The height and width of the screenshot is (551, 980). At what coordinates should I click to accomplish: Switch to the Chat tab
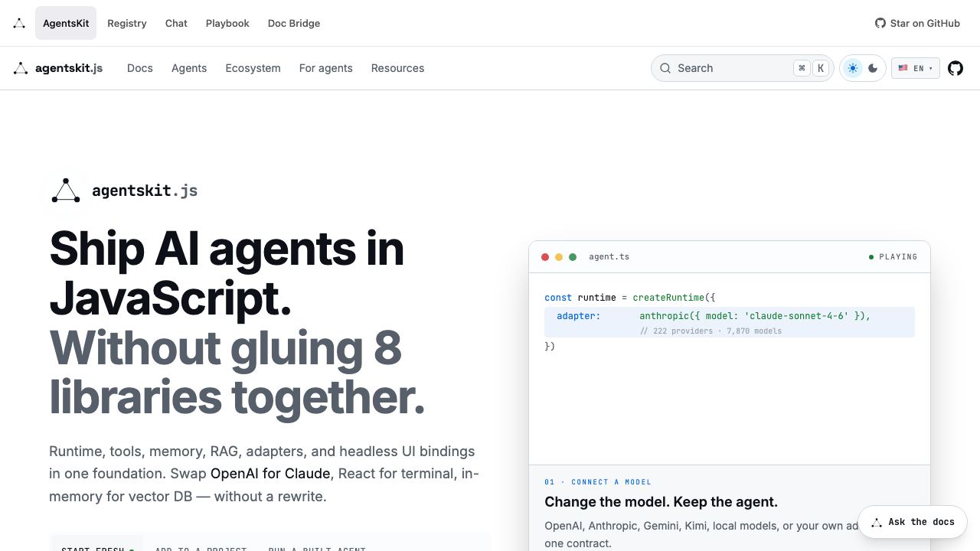(x=176, y=23)
